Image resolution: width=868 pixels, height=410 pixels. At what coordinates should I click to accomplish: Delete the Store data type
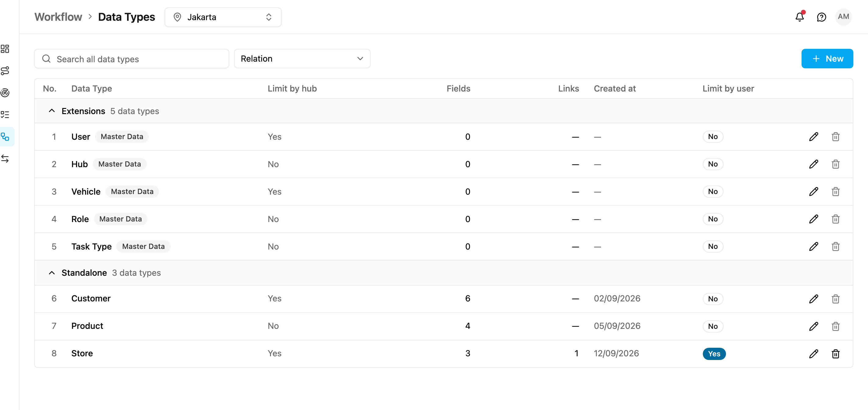[835, 354]
